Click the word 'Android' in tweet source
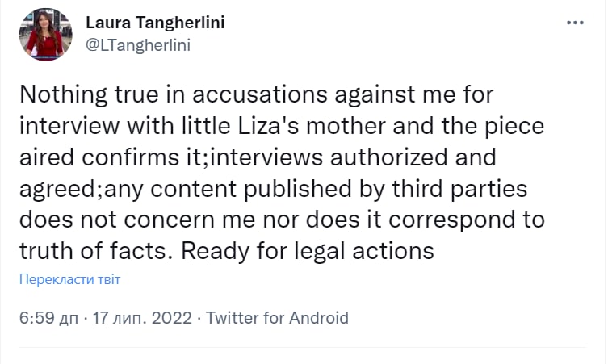Viewport: 608px width, 364px height. coord(317,317)
